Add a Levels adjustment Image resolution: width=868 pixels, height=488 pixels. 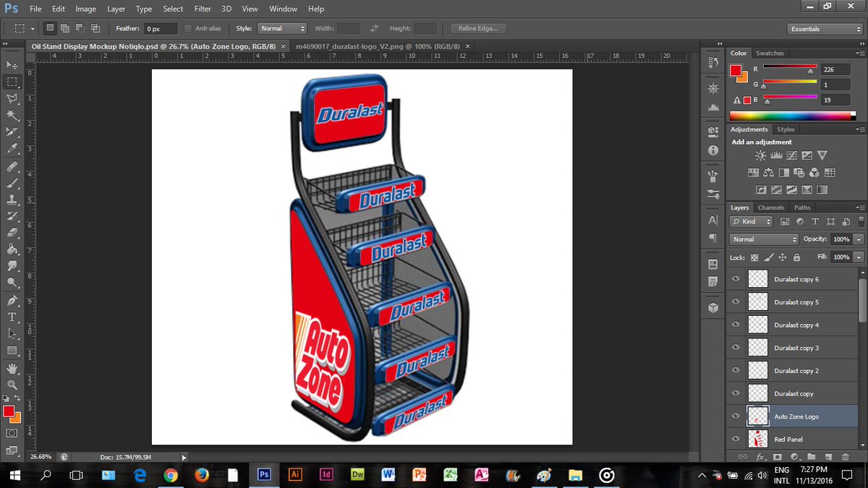(x=776, y=155)
